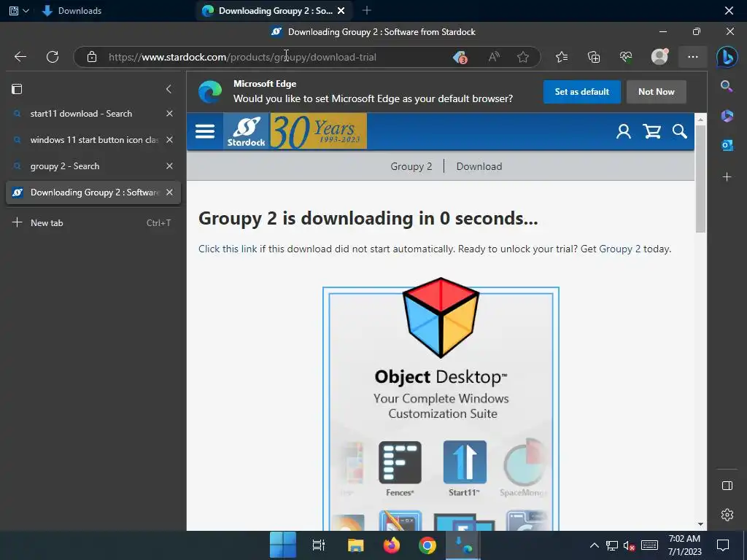The height and width of the screenshot is (560, 747).
Task: Open the Edge profile avatar
Action: [659, 57]
